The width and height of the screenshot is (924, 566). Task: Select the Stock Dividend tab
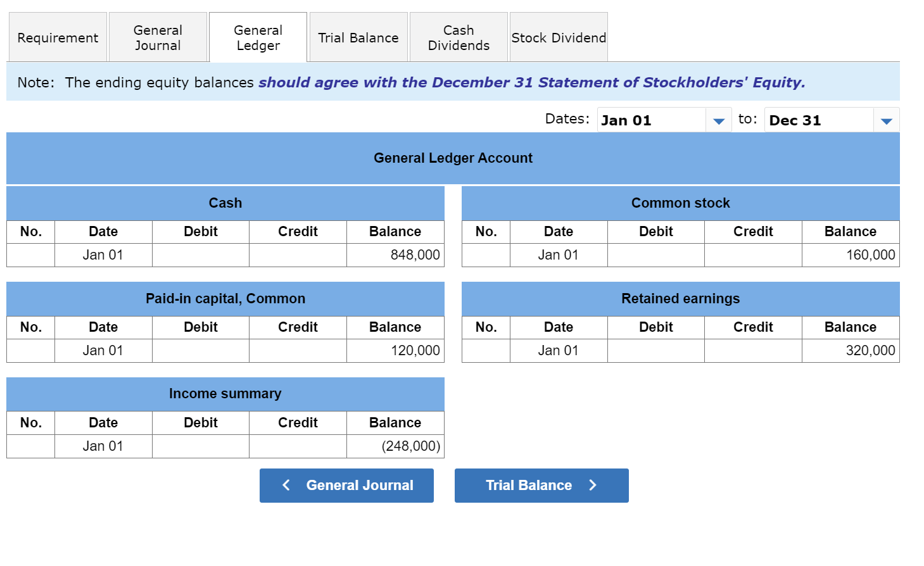tap(558, 37)
